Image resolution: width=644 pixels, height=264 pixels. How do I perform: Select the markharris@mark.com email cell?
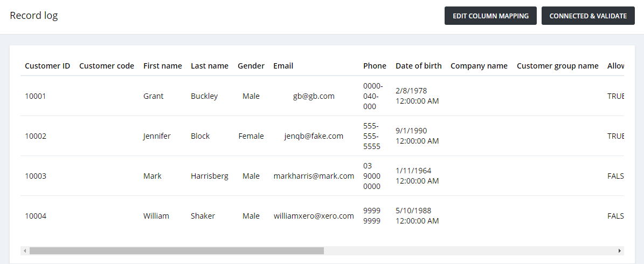[x=314, y=176]
